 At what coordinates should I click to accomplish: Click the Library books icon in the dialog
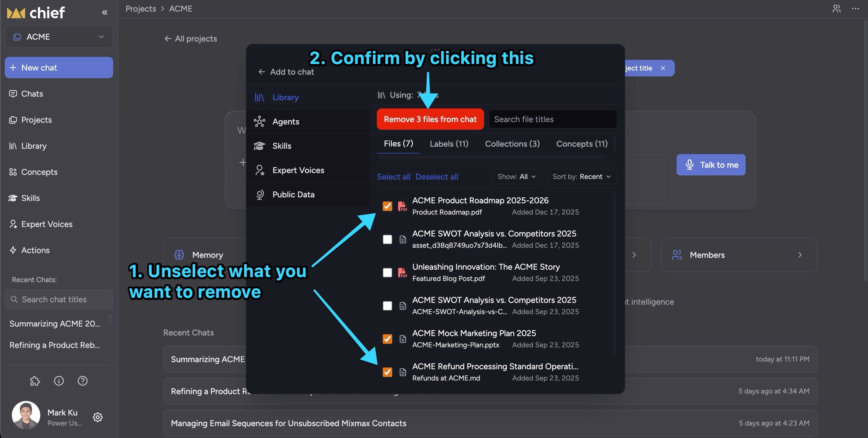pyautogui.click(x=259, y=97)
